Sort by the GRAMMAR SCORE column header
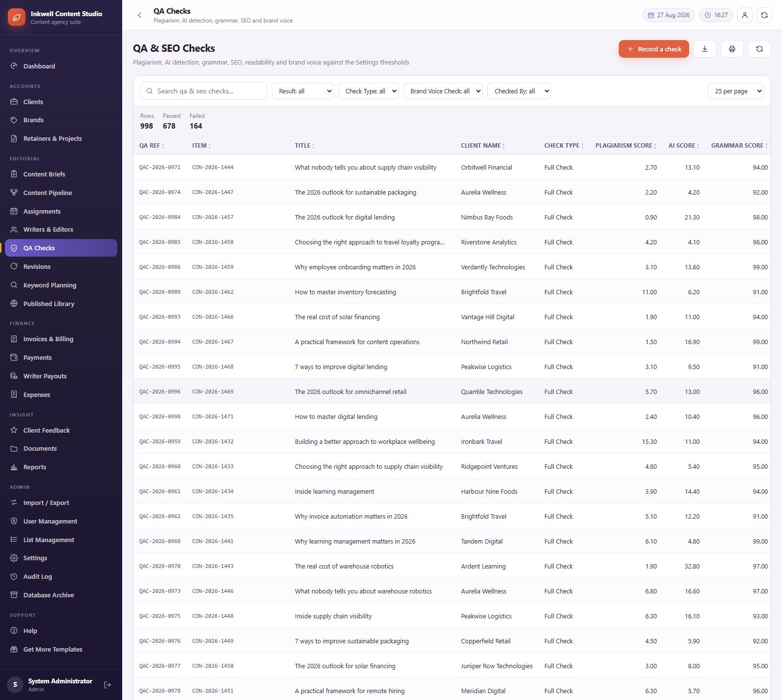The image size is (782, 700). click(739, 146)
